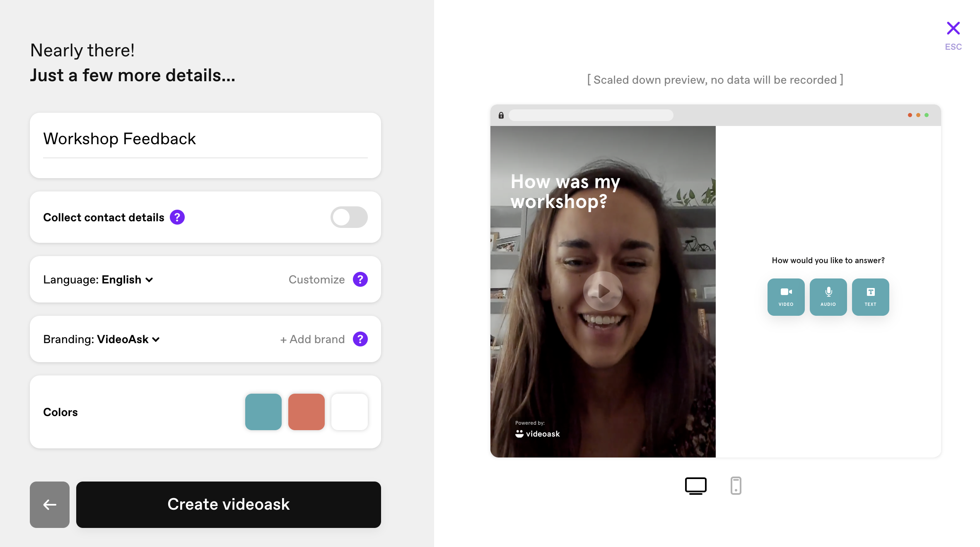980x547 pixels.
Task: Switch preview to desktop view icon
Action: (x=696, y=486)
